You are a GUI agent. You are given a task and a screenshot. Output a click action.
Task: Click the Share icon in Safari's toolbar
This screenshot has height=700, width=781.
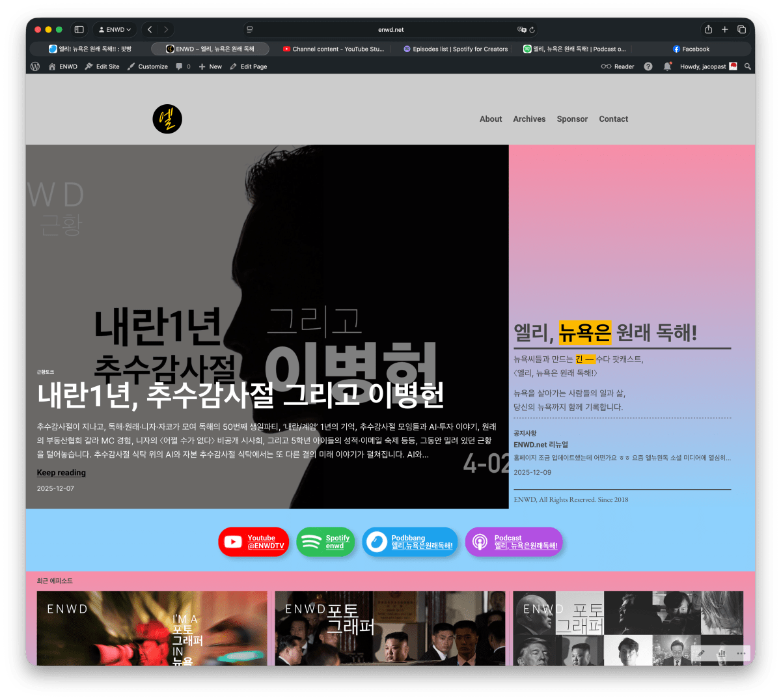click(708, 29)
